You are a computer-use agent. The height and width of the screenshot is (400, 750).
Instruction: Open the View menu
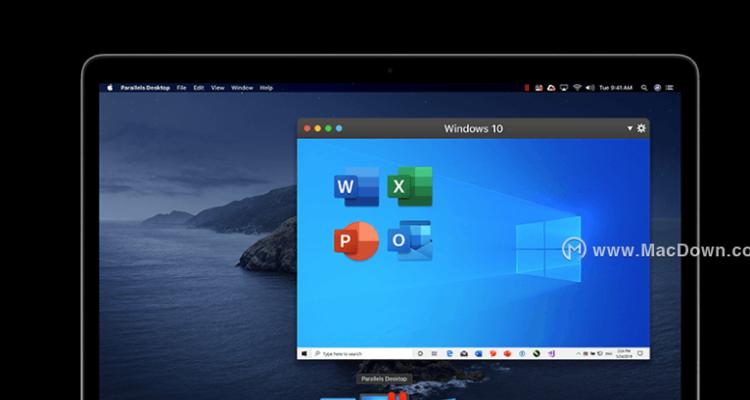pos(218,88)
